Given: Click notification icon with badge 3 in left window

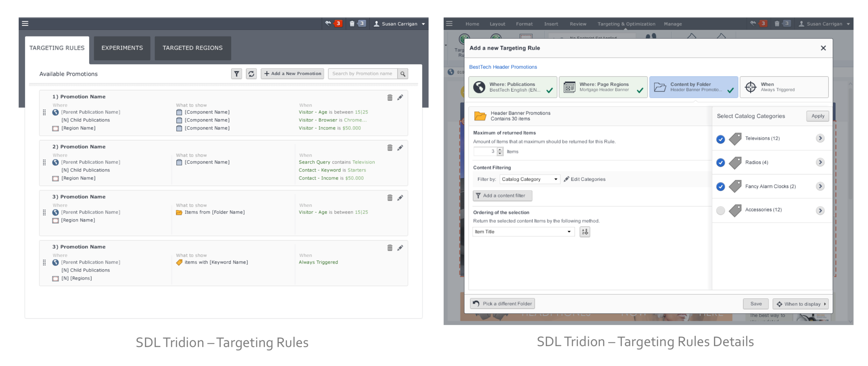Looking at the screenshot, I should [x=334, y=24].
